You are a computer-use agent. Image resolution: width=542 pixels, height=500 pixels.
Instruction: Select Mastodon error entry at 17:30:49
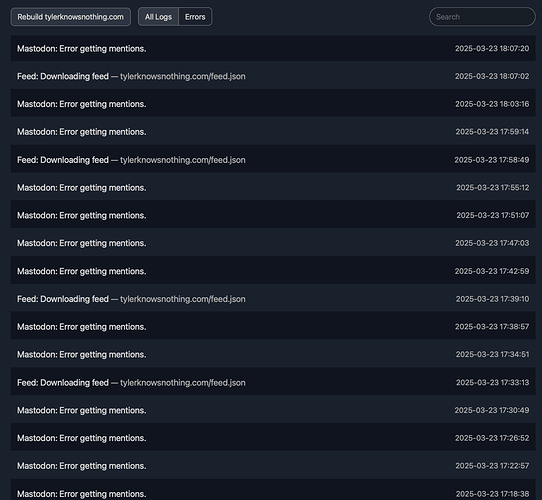tap(273, 410)
